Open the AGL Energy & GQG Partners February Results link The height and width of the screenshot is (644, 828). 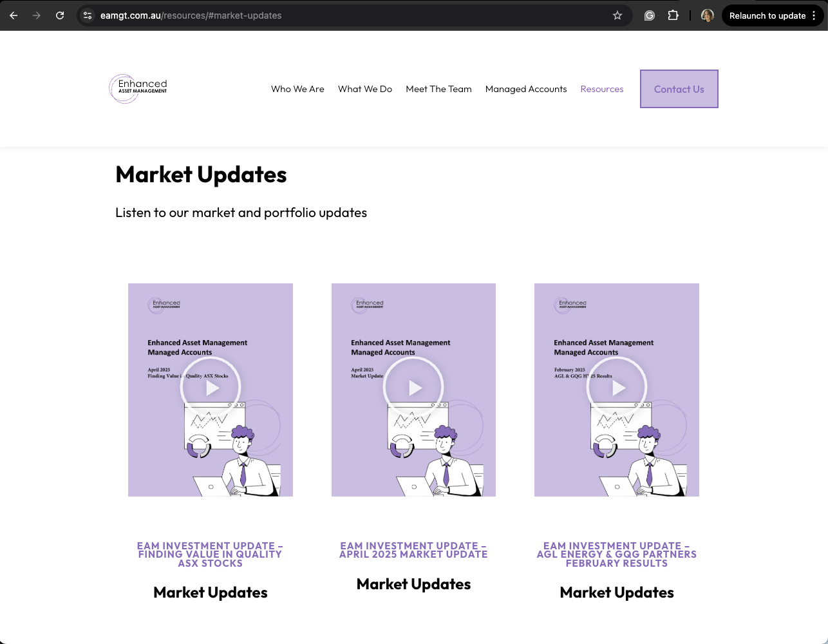(617, 554)
